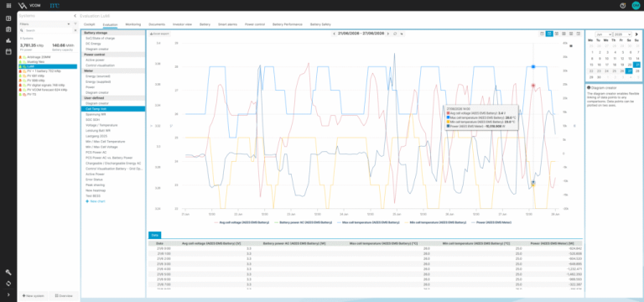Open the Filters dropdown
Viewport: 644px width, 302px height.
(44, 24)
